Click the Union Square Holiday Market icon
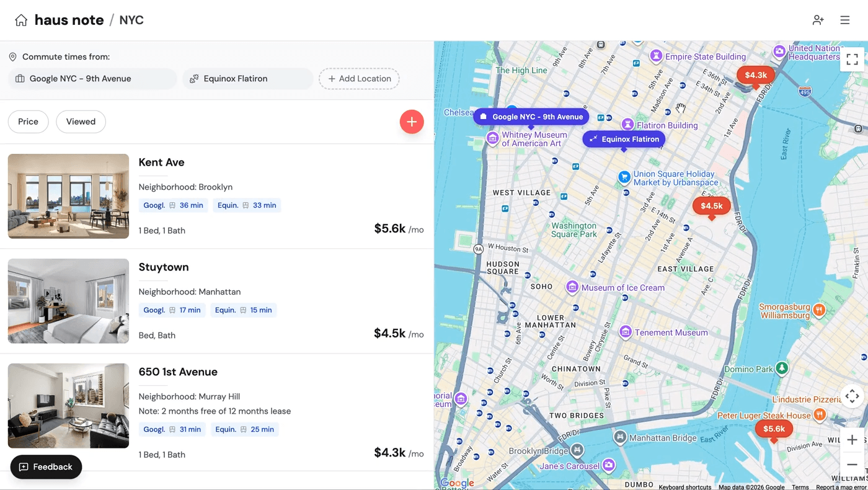The image size is (868, 490). 624,177
